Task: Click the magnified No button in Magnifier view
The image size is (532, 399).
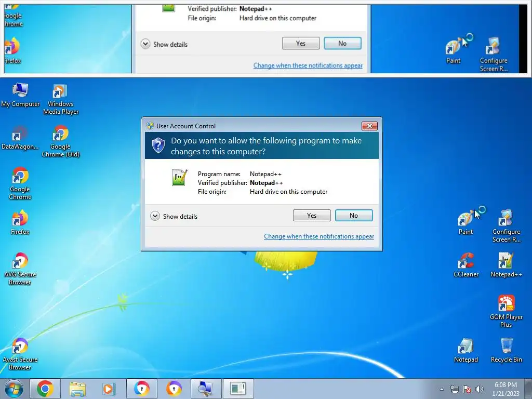Action: [x=343, y=44]
